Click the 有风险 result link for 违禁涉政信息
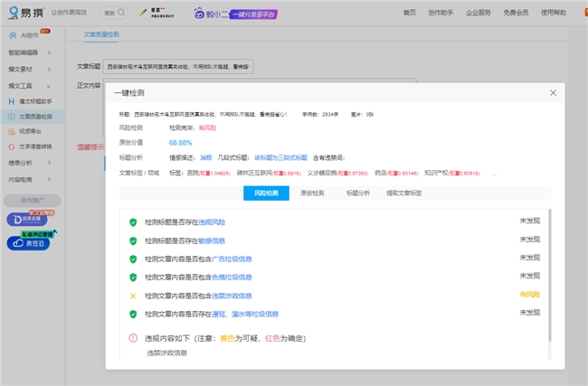This screenshot has width=588, height=386. (x=528, y=295)
